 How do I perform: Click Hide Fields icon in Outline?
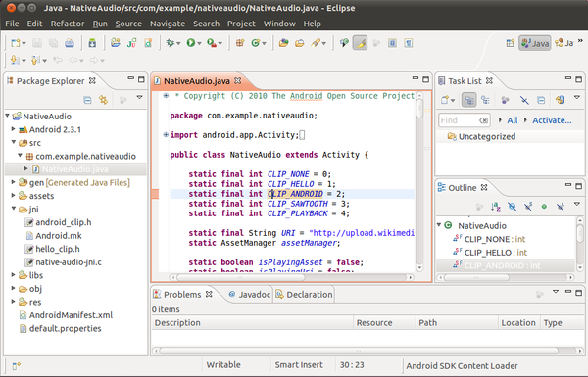click(x=512, y=207)
